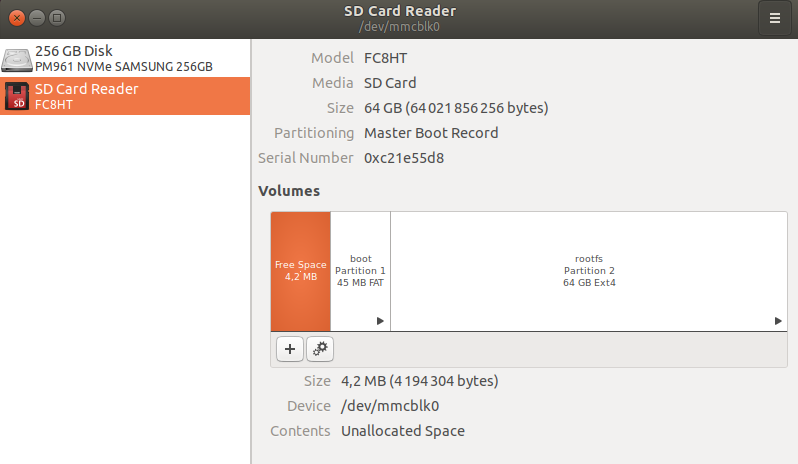Screen dimensions: 798x464
Task: Click the Volumes heading
Action: [289, 191]
